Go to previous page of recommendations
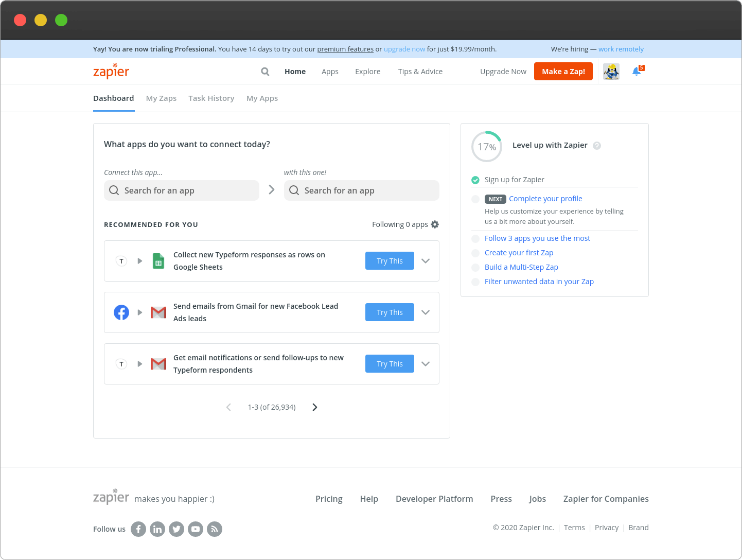Screen dimensions: 742x560 pyautogui.click(x=228, y=407)
